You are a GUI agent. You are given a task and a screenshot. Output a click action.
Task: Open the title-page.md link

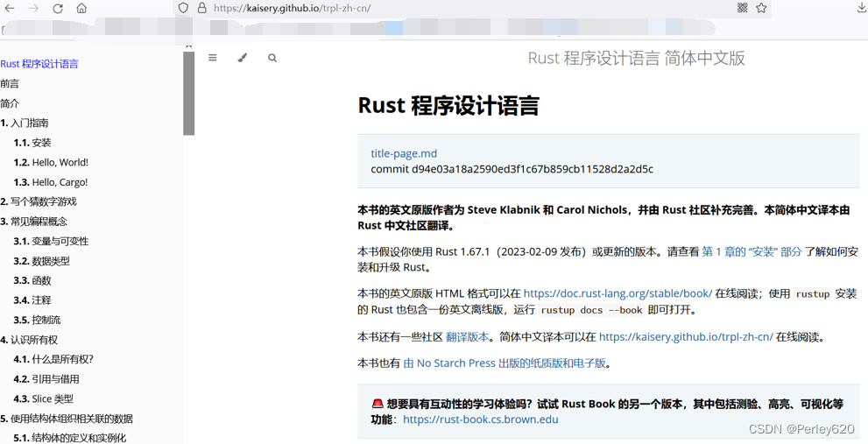point(404,153)
